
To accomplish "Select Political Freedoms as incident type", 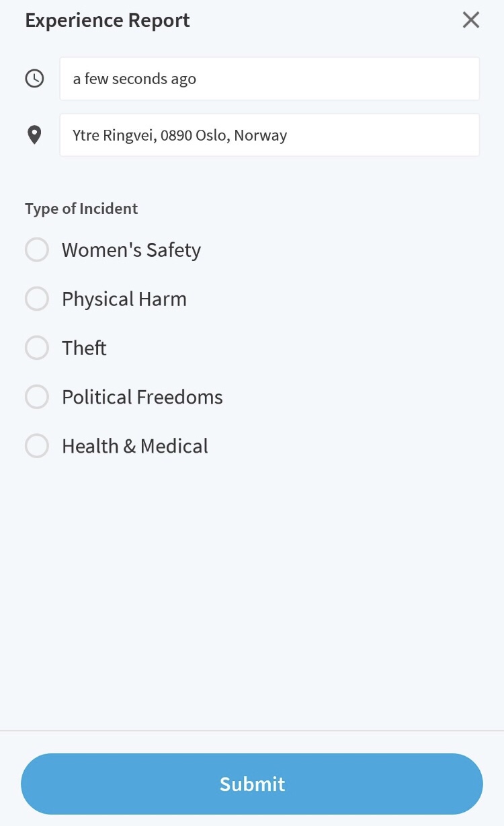I will pyautogui.click(x=37, y=397).
